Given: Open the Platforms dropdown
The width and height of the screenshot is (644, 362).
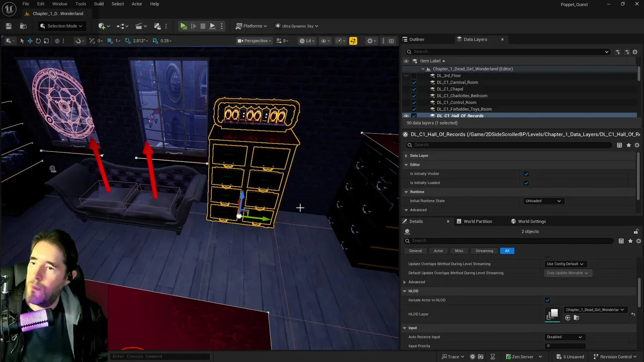Looking at the screenshot, I should pos(252,26).
